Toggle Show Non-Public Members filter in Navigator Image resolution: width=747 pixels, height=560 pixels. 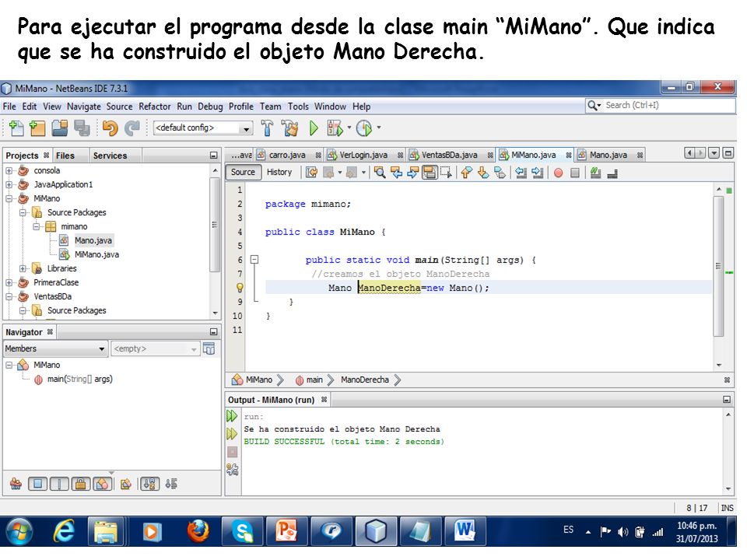[x=81, y=485]
